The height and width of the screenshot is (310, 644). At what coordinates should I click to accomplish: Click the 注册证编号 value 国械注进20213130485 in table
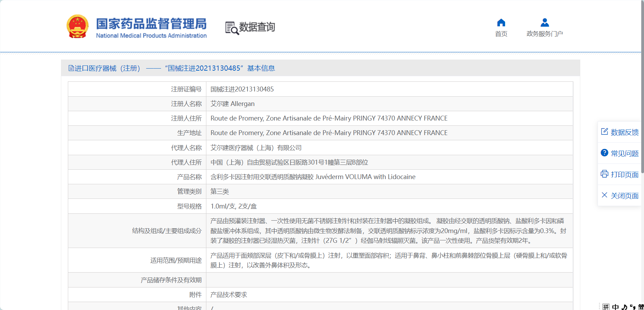point(242,89)
